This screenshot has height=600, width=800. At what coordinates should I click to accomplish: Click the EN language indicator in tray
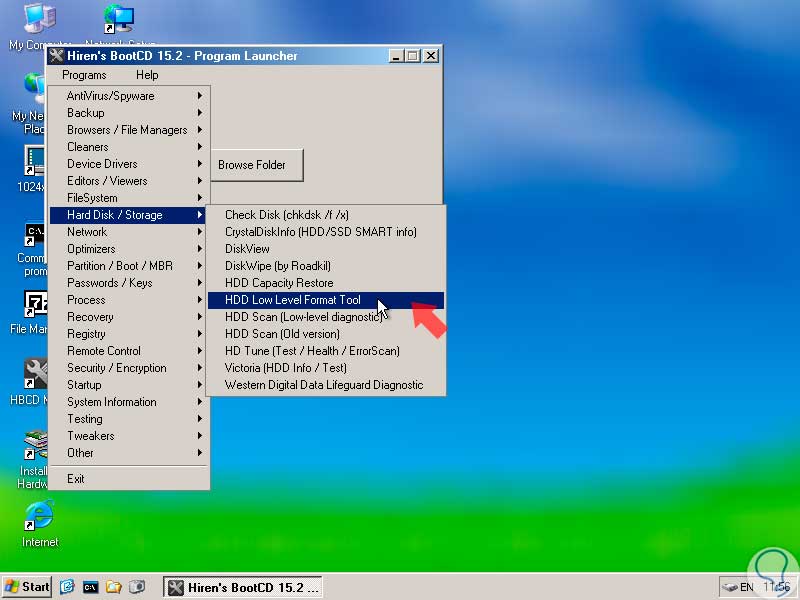click(x=746, y=587)
